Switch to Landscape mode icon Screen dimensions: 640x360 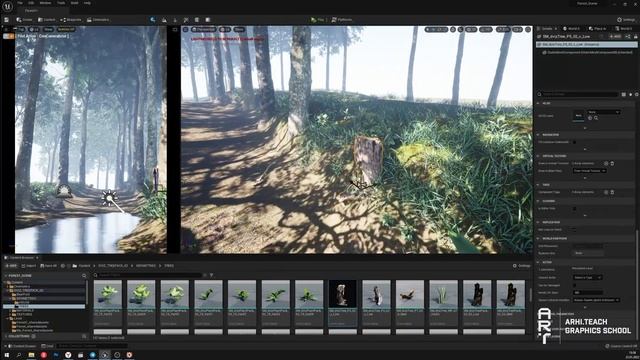click(x=164, y=20)
